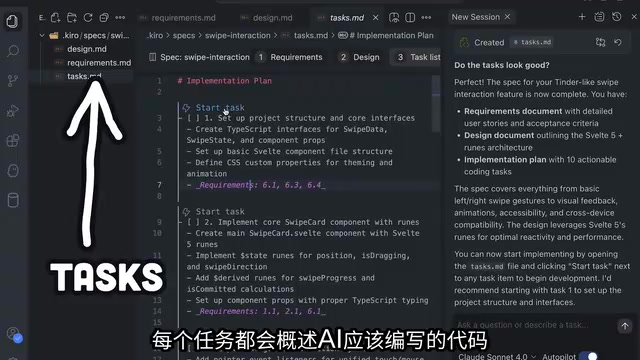The height and width of the screenshot is (360, 640).
Task: Open Source Control in the activity bar
Action: tap(13, 80)
